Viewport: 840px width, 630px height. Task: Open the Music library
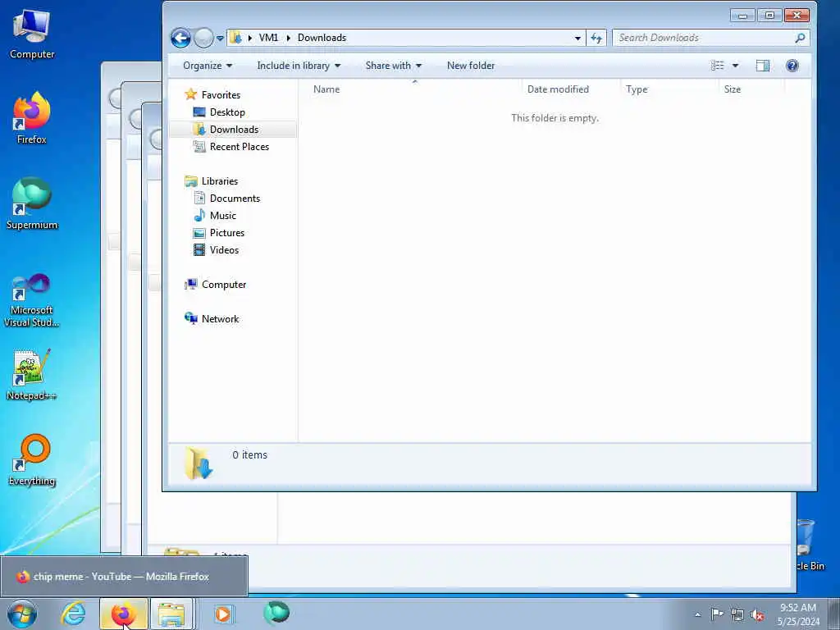[223, 216]
